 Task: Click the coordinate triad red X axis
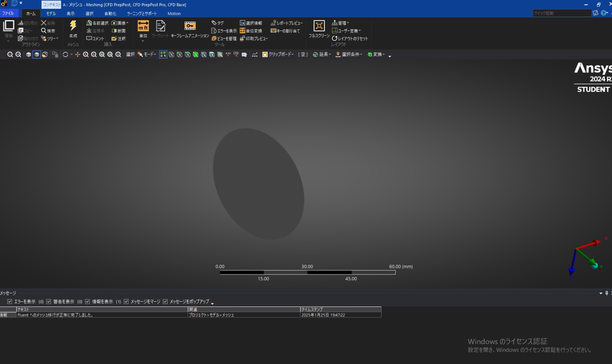pos(589,245)
